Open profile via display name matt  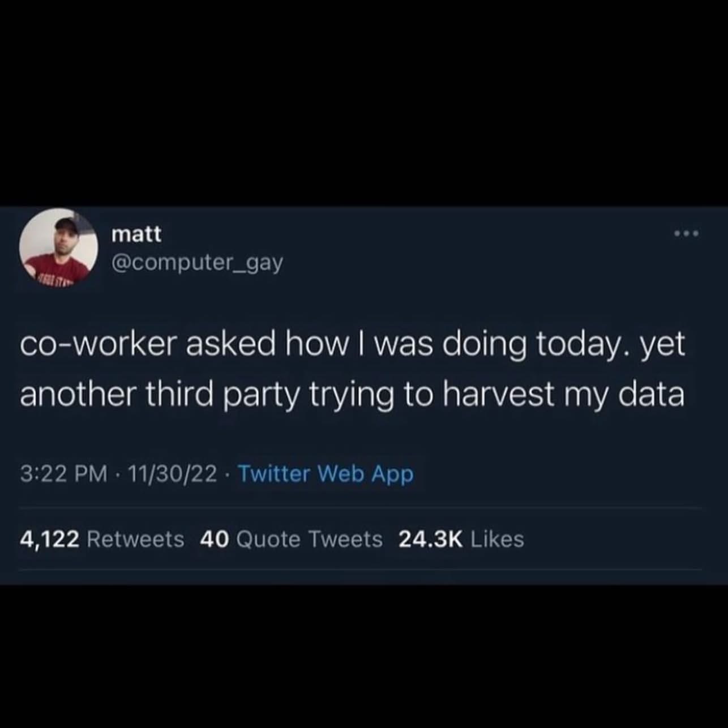(x=136, y=234)
